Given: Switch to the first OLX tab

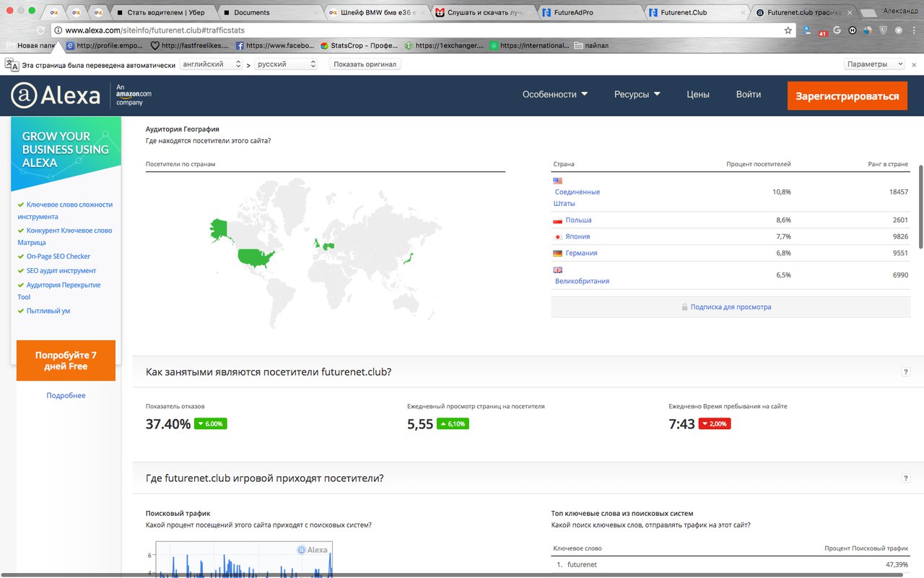Looking at the screenshot, I should coord(55,12).
